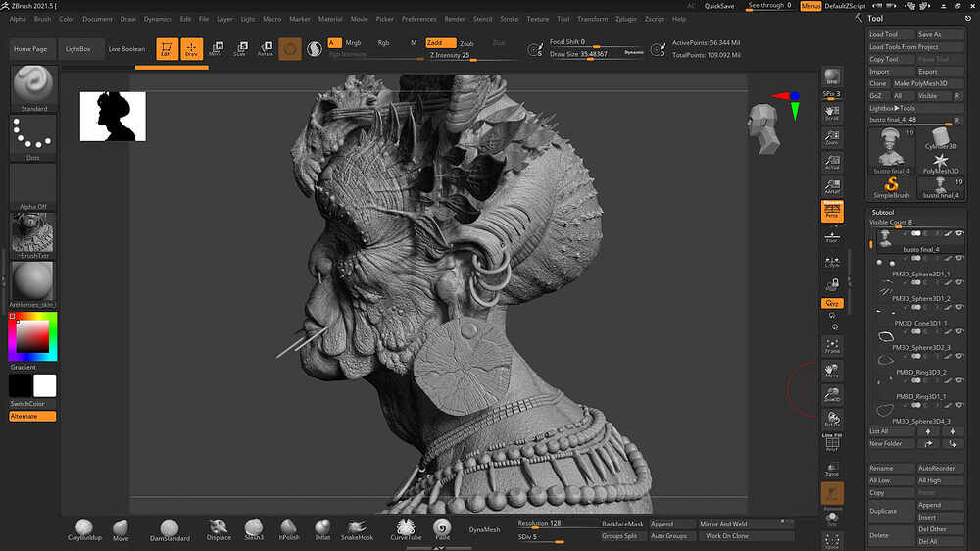Click the Frame mesh icon
The image size is (980, 551).
pos(832,346)
